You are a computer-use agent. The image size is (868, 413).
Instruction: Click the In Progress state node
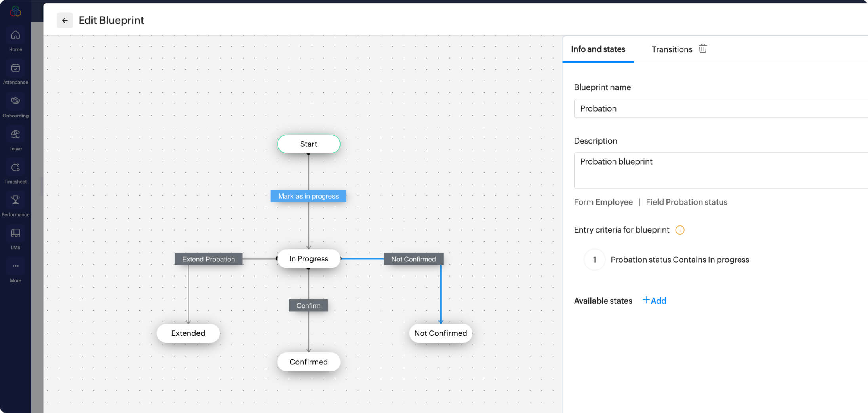(308, 259)
